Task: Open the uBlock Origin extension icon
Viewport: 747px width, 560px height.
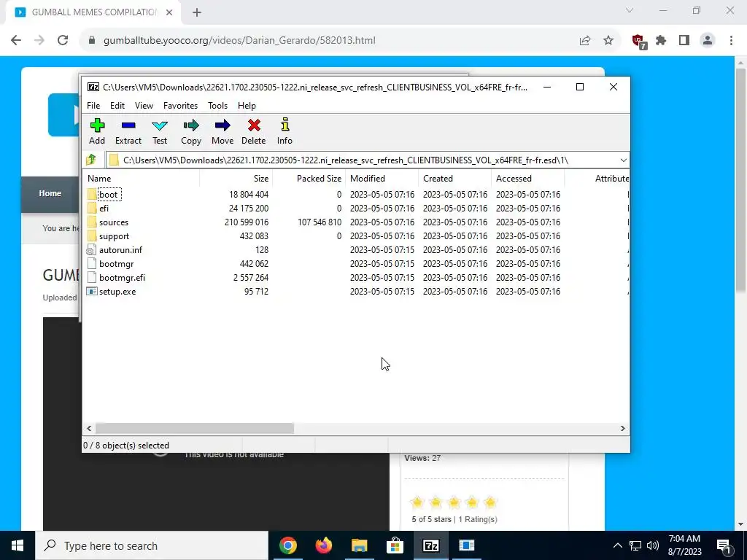Action: click(639, 42)
